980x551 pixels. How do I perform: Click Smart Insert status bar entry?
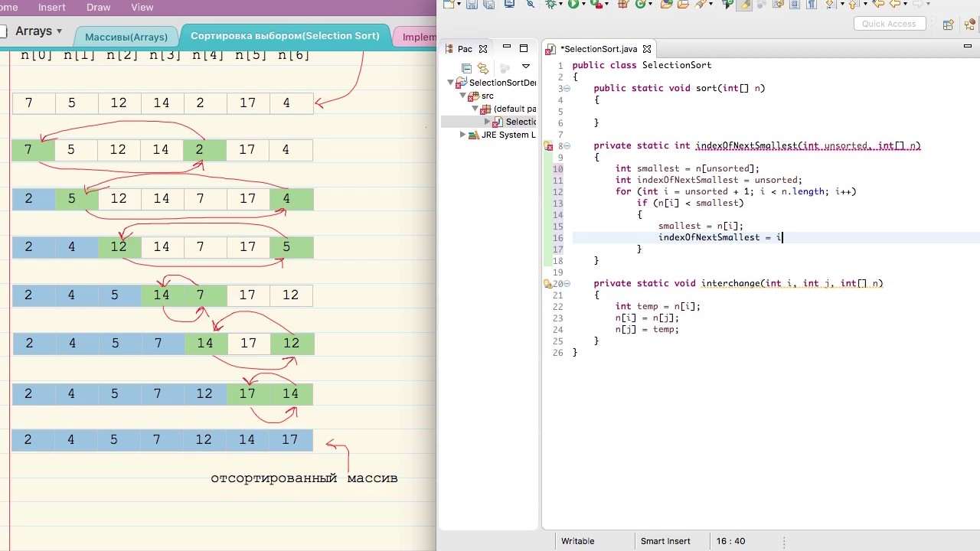tap(665, 541)
